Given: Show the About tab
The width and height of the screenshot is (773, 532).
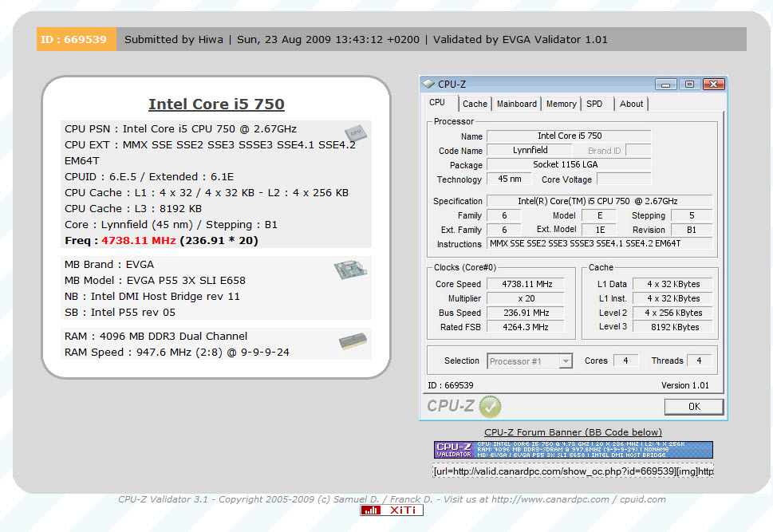Looking at the screenshot, I should tap(632, 104).
